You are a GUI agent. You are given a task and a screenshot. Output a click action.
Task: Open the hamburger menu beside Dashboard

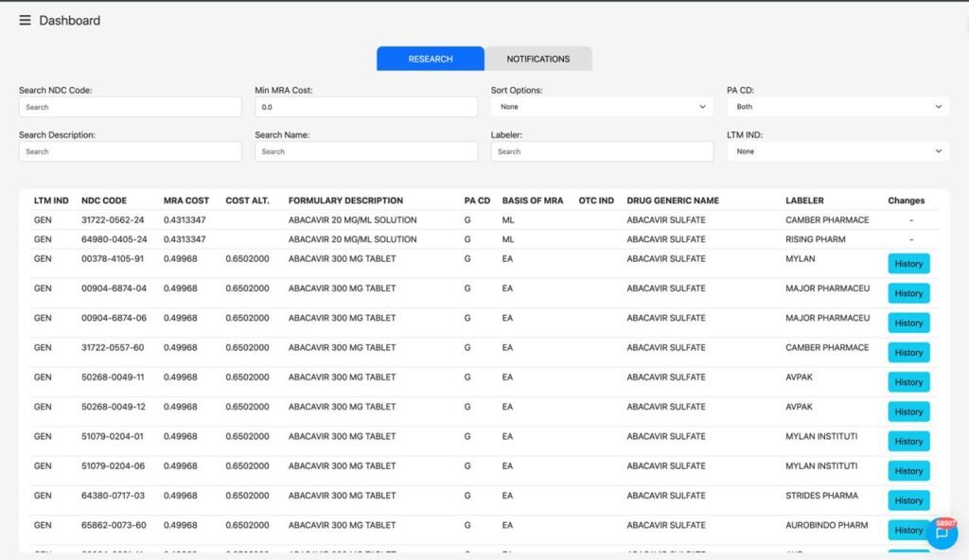point(25,21)
